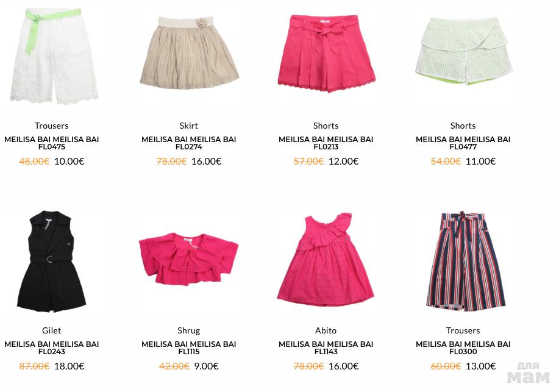Open the pink Abito dress image

(326, 260)
